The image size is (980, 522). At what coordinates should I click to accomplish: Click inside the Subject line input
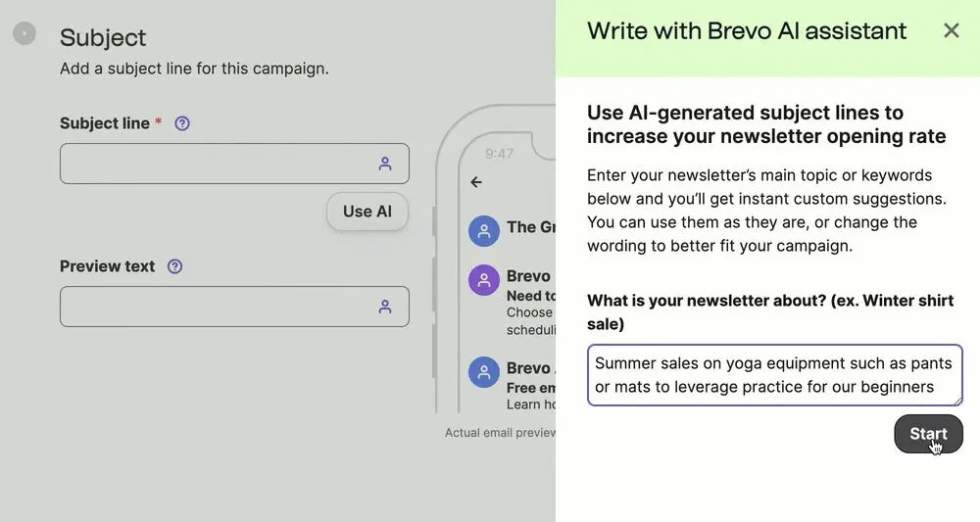216,164
